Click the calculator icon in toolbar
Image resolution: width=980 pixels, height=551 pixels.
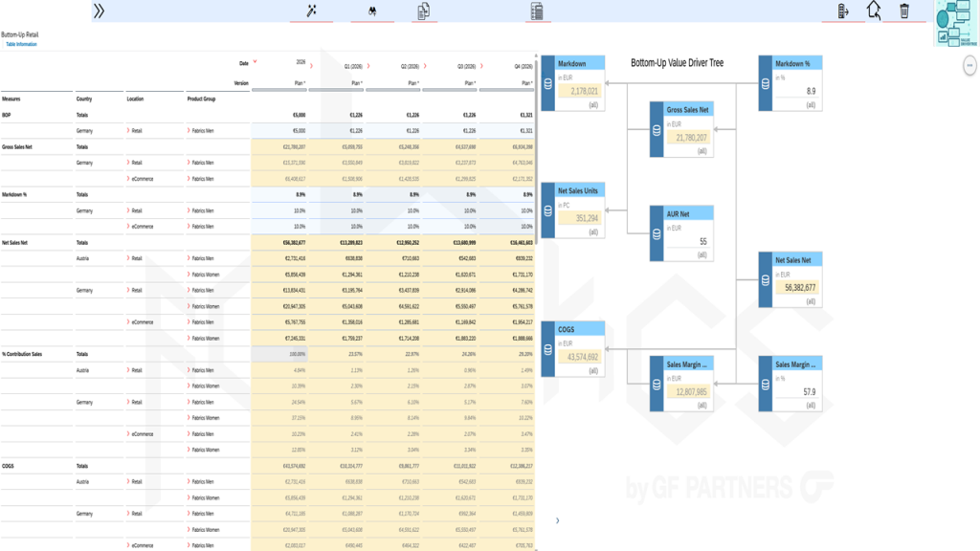[x=536, y=11]
